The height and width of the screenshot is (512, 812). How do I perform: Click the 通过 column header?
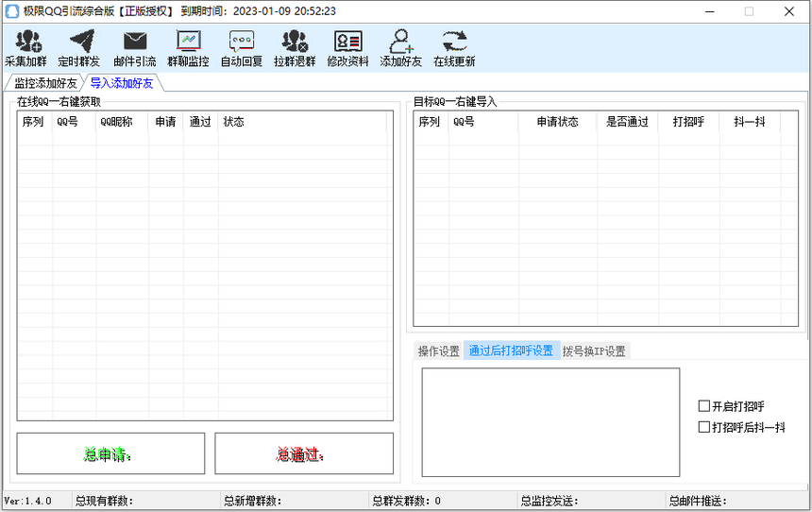tap(200, 122)
